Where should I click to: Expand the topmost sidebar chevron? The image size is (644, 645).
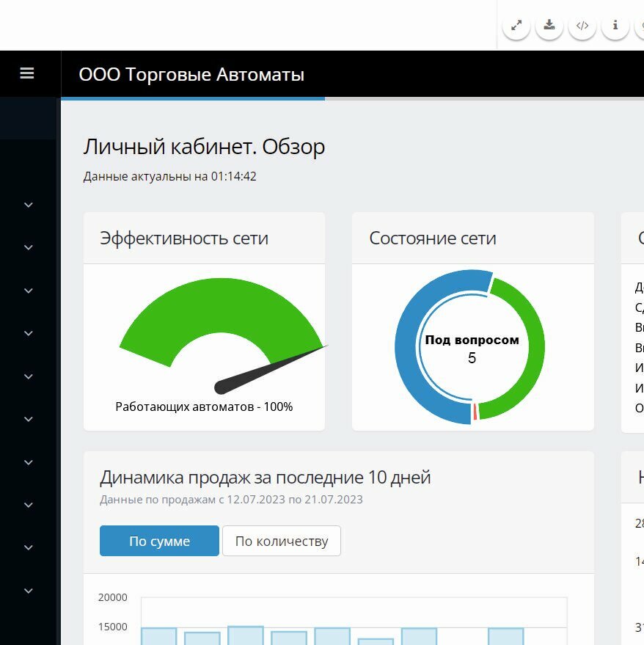pyautogui.click(x=29, y=205)
